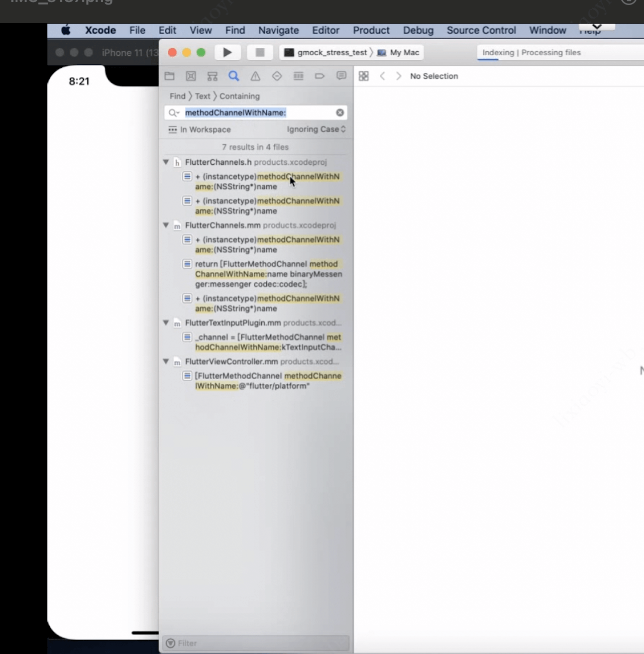
Task: Select the Symbol navigator icon
Action: tap(212, 76)
